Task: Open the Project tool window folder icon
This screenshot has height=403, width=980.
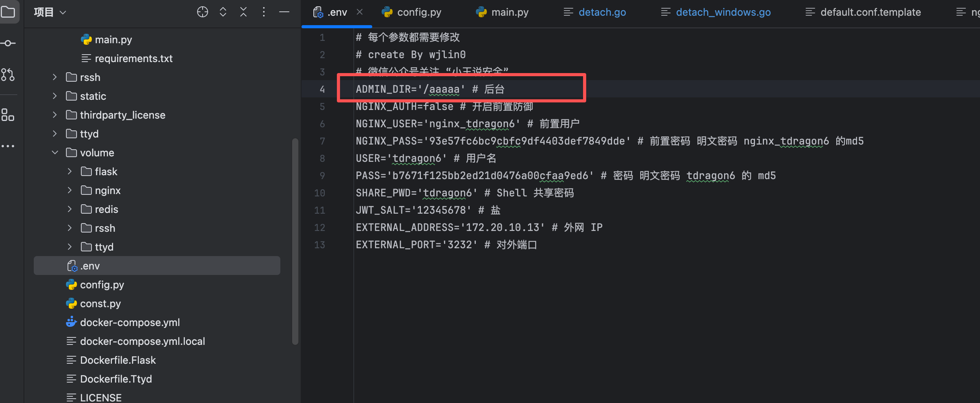Action: [x=8, y=12]
